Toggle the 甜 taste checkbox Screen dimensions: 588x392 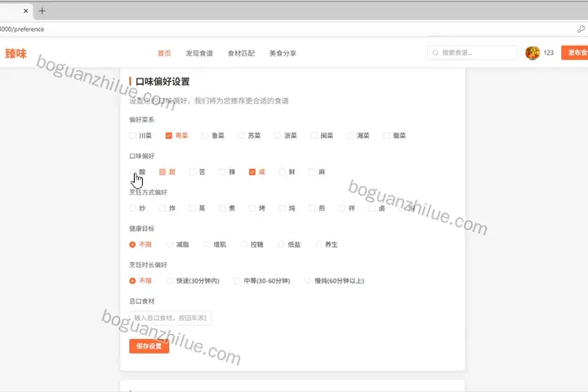point(163,171)
